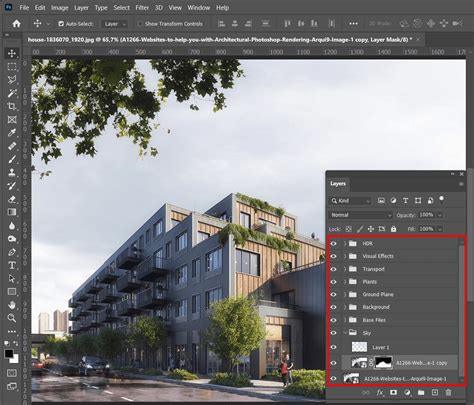Image resolution: width=474 pixels, height=405 pixels.
Task: Open the Window menu
Action: 199,7
